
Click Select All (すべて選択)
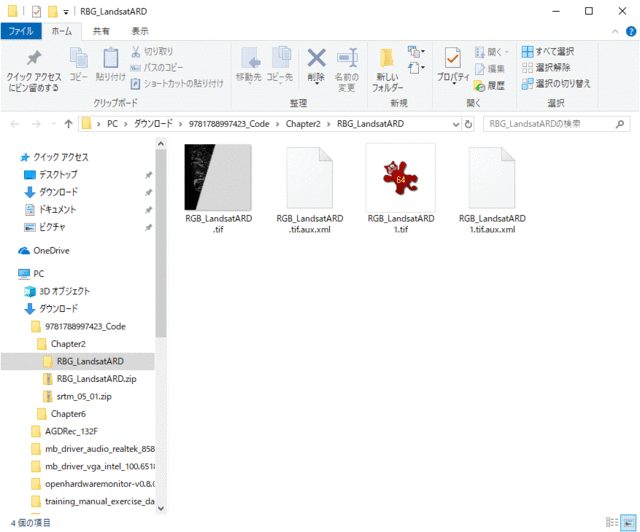[548, 51]
